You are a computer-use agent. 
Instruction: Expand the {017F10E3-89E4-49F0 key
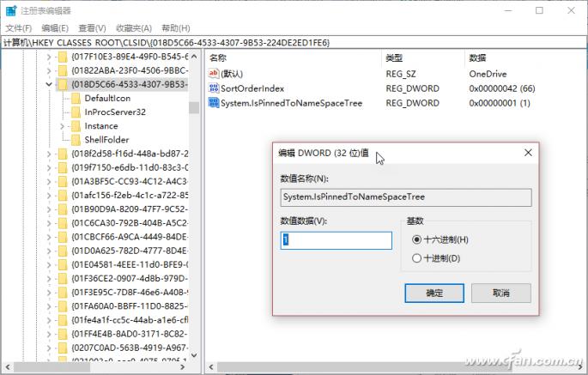coord(49,57)
